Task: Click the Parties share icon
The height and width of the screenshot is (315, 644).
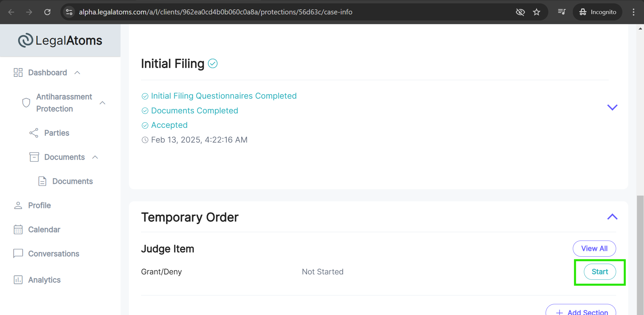Action: (34, 133)
